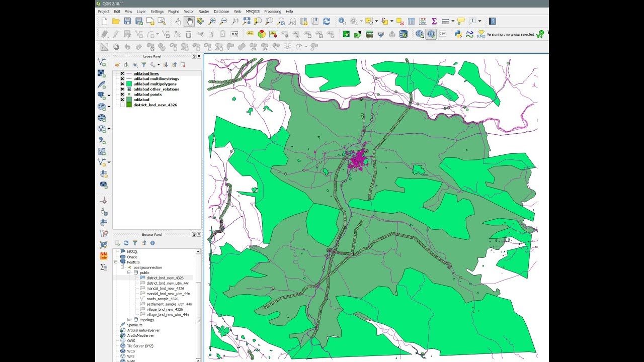Select ArcGisFeatureServer in Browser Panel
The height and width of the screenshot is (362, 644).
coord(143,330)
